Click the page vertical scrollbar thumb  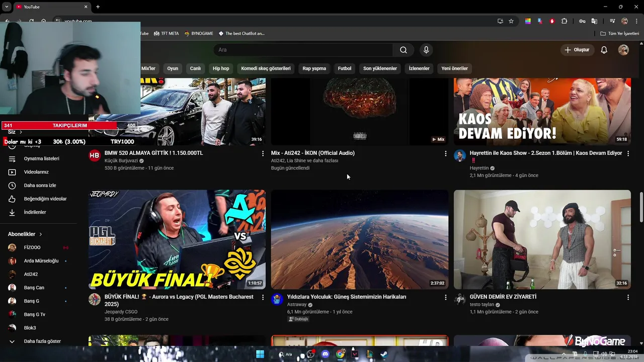click(x=641, y=207)
